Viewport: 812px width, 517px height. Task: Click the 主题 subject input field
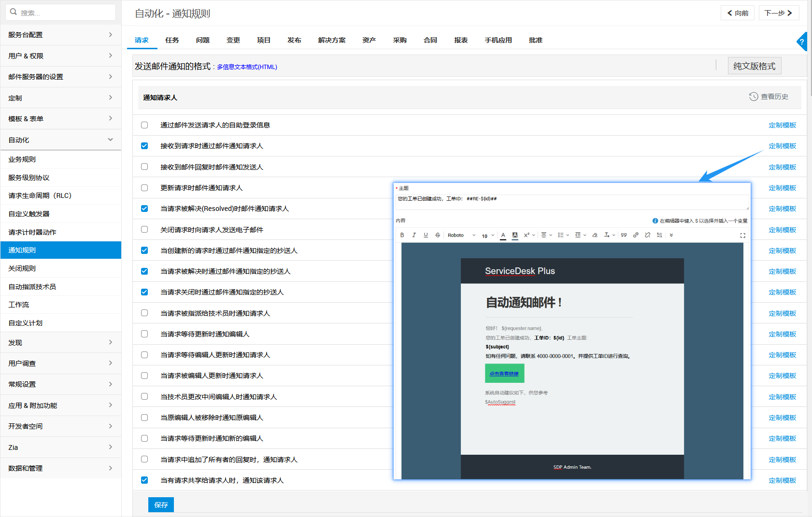[x=572, y=202]
